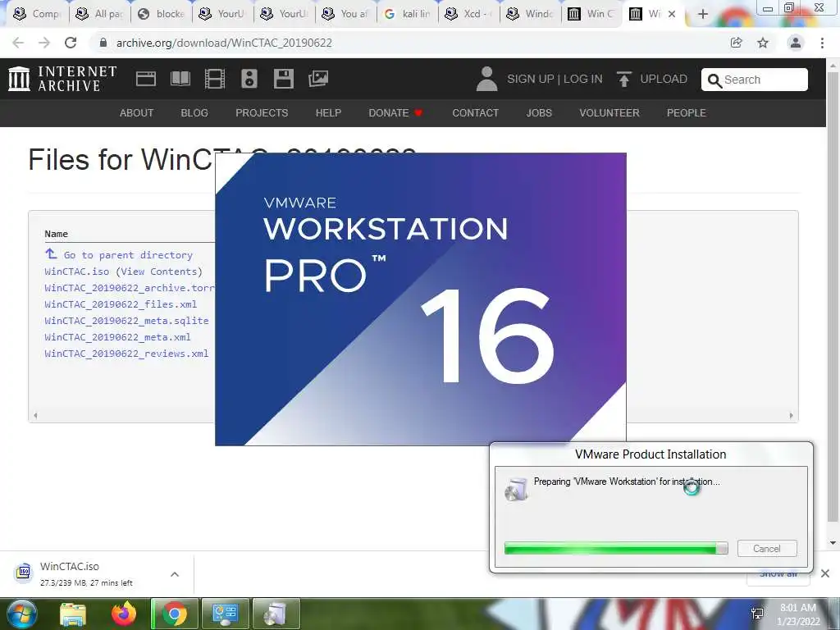Image resolution: width=840 pixels, height=630 pixels.
Task: Cancel the VMware Product Installation
Action: click(x=767, y=549)
